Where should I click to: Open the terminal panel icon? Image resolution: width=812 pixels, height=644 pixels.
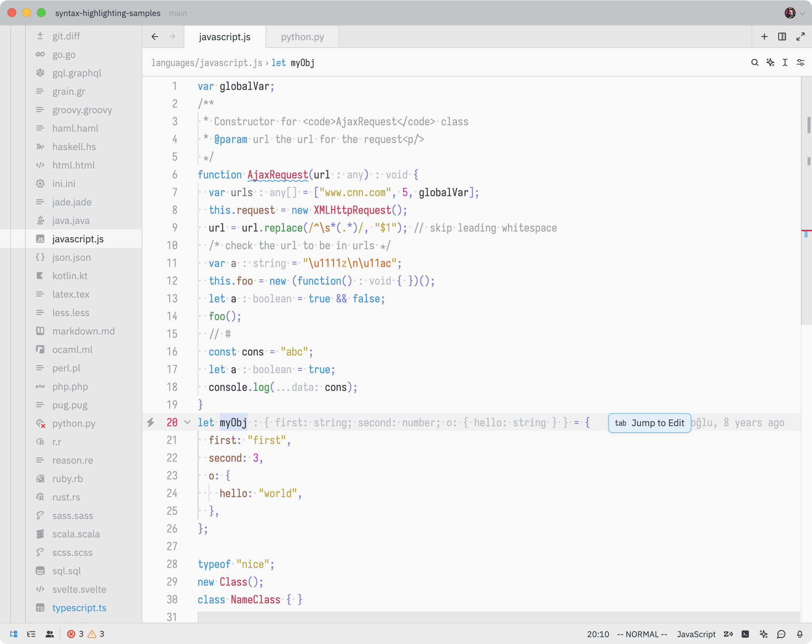pos(745,634)
